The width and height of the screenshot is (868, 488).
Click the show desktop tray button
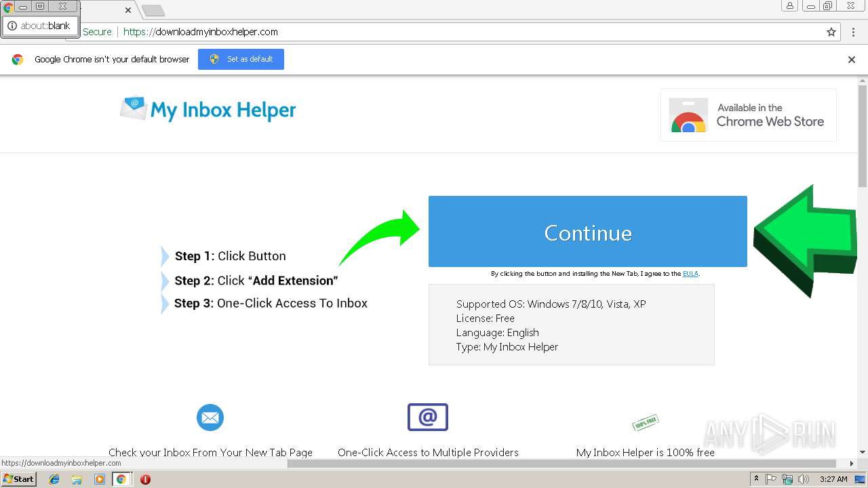tap(860, 479)
